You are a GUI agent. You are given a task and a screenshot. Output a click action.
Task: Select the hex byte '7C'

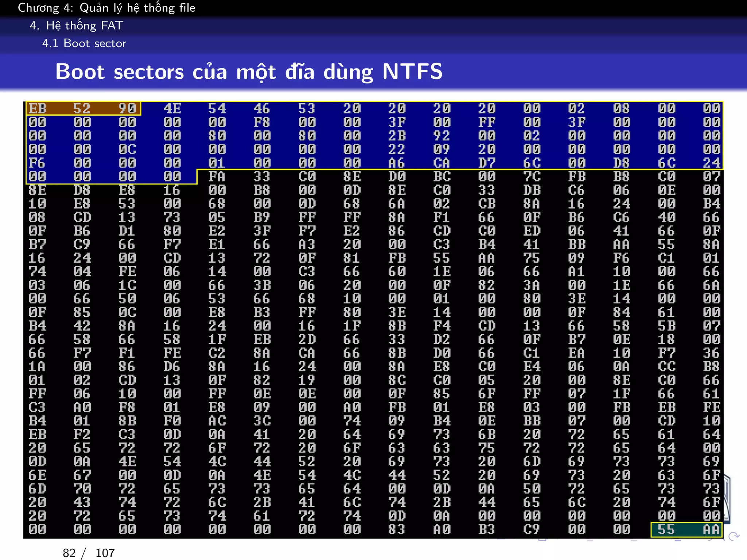click(532, 177)
